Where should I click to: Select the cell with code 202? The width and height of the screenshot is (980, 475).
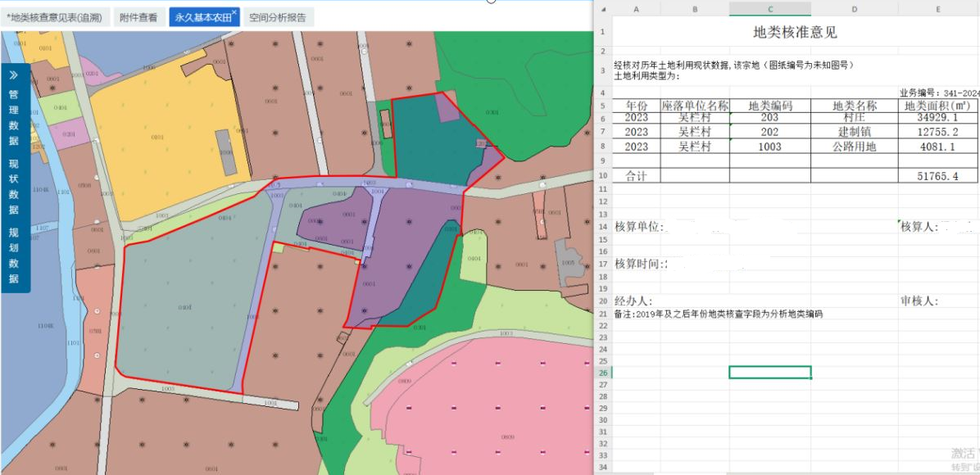click(770, 132)
